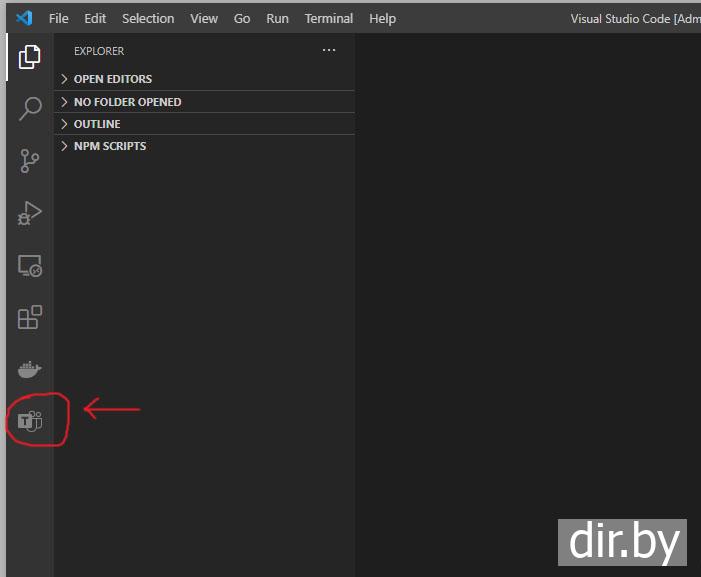Open the Microsoft Teams Toolkit icon
The height and width of the screenshot is (577, 701).
[x=30, y=421]
